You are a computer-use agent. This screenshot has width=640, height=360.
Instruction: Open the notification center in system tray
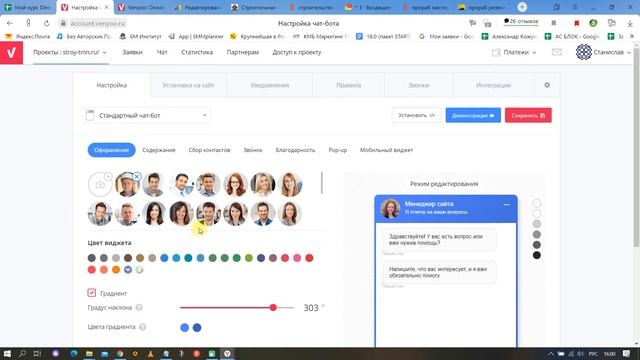click(x=627, y=353)
